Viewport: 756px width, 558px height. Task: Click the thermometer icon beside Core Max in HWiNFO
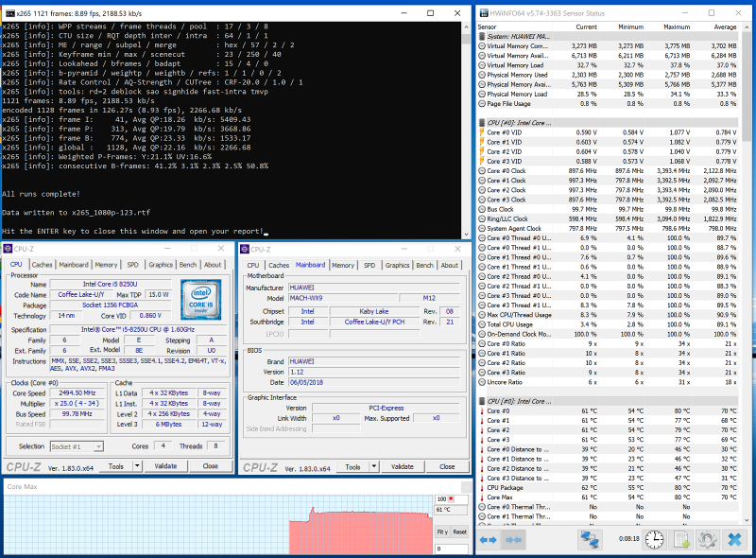coord(482,497)
